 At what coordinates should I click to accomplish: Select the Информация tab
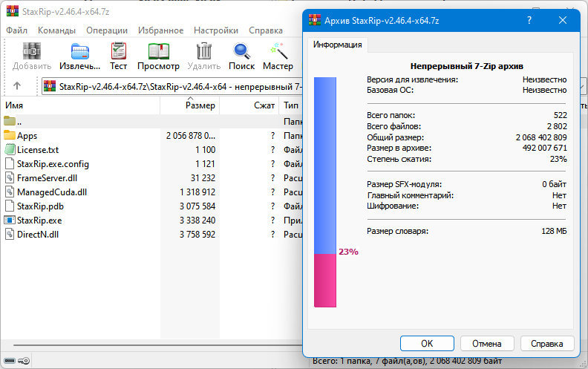pyautogui.click(x=338, y=45)
